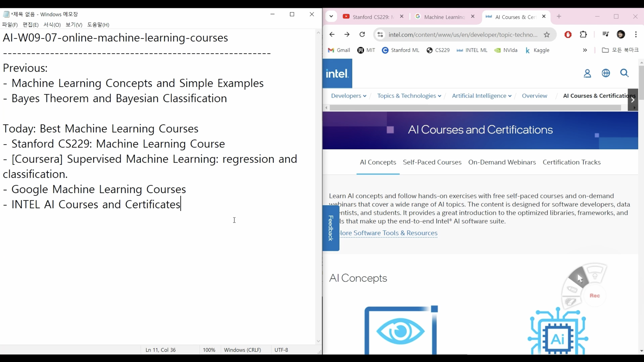Click the Chrome profile avatar

click(621, 34)
